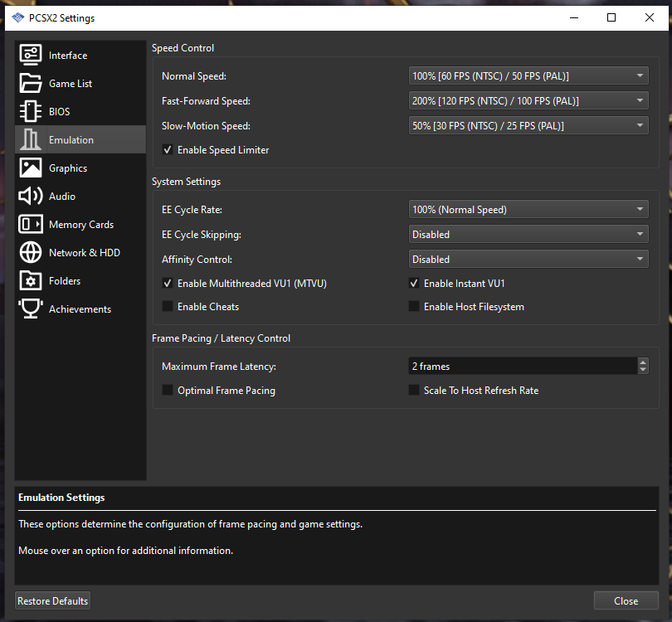Select the BIOS chip icon in sidebar
Image resolution: width=672 pixels, height=622 pixels.
point(31,111)
